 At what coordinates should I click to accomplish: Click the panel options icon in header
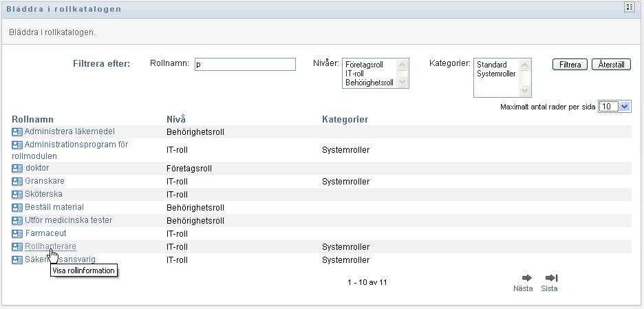[x=629, y=8]
